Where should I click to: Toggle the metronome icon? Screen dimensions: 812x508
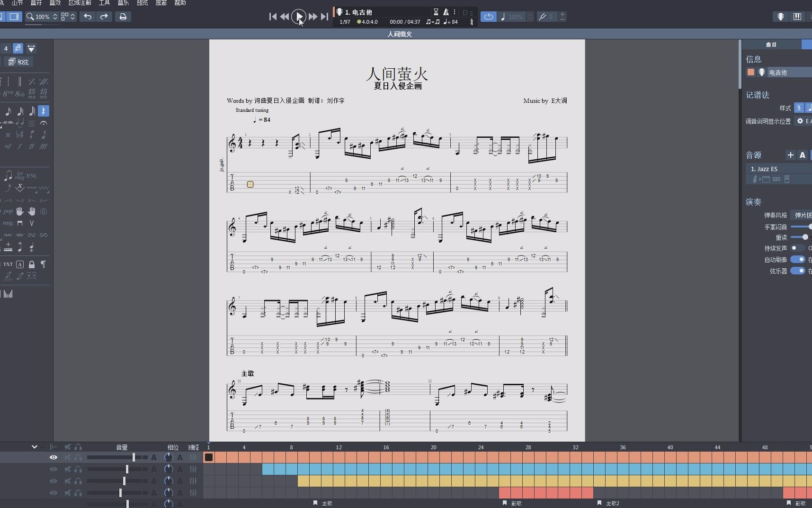click(446, 12)
